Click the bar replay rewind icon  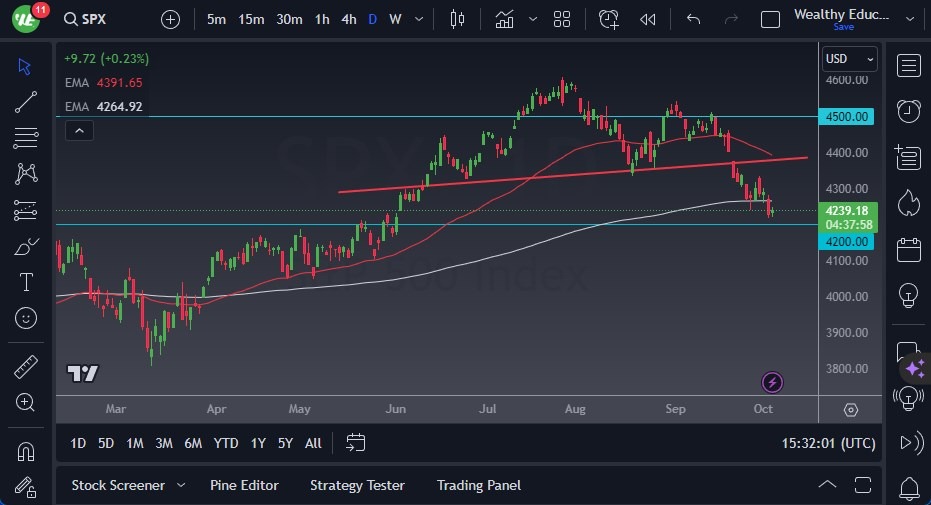pyautogui.click(x=648, y=19)
